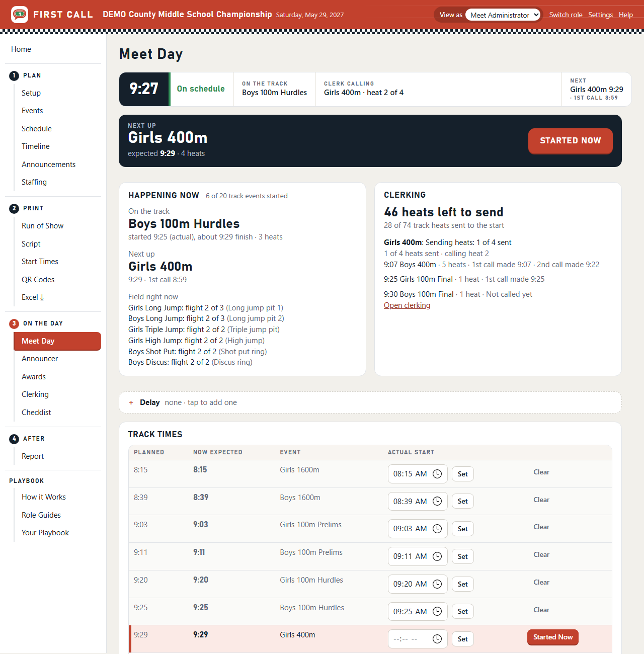
Task: Open QR Codes in the sidebar
Action: point(38,280)
